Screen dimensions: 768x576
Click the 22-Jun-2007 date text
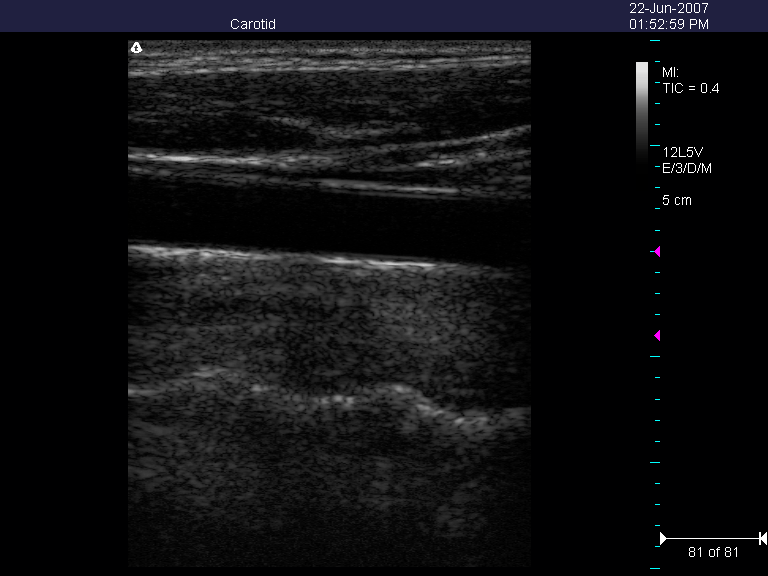[x=669, y=8]
